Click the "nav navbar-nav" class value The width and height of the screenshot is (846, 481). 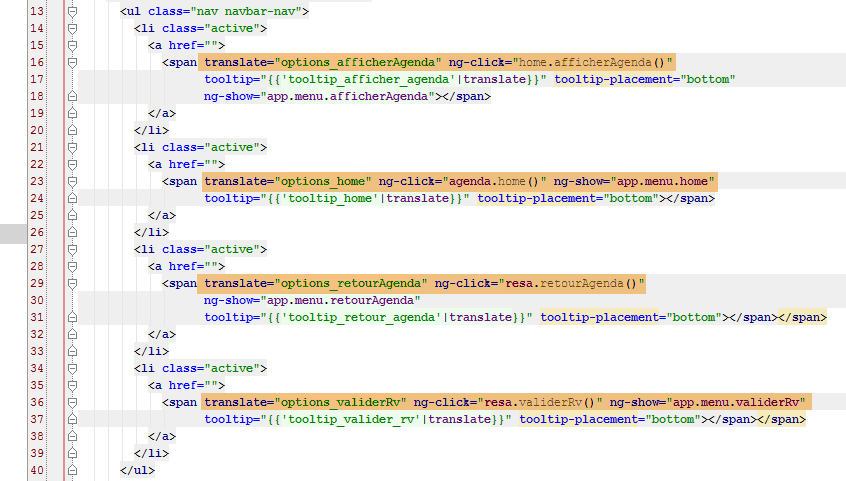(x=254, y=11)
